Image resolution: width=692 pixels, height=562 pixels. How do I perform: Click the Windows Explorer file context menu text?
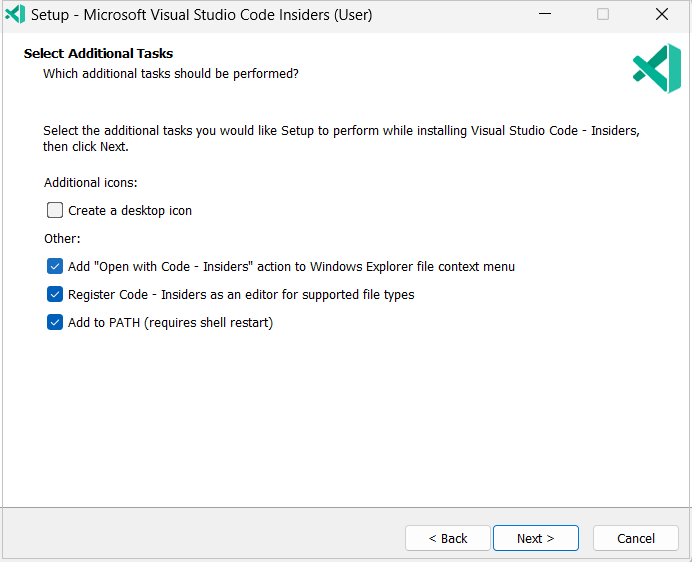point(412,267)
